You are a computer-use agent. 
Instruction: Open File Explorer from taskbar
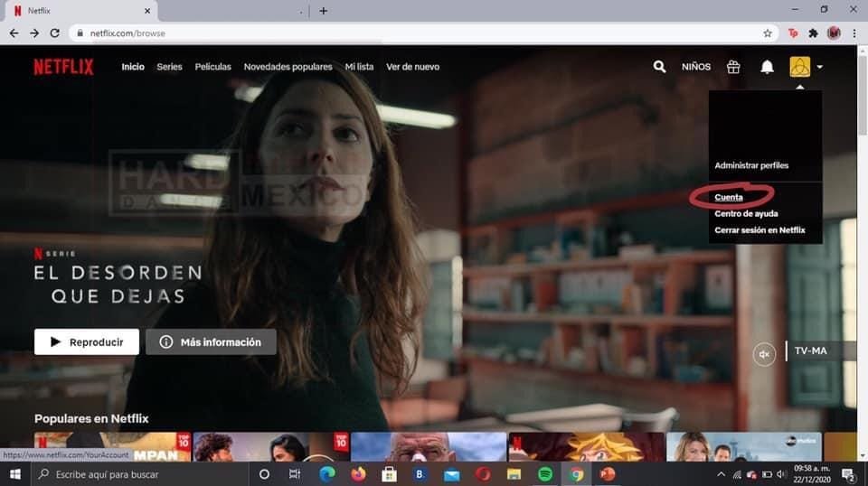pos(514,474)
